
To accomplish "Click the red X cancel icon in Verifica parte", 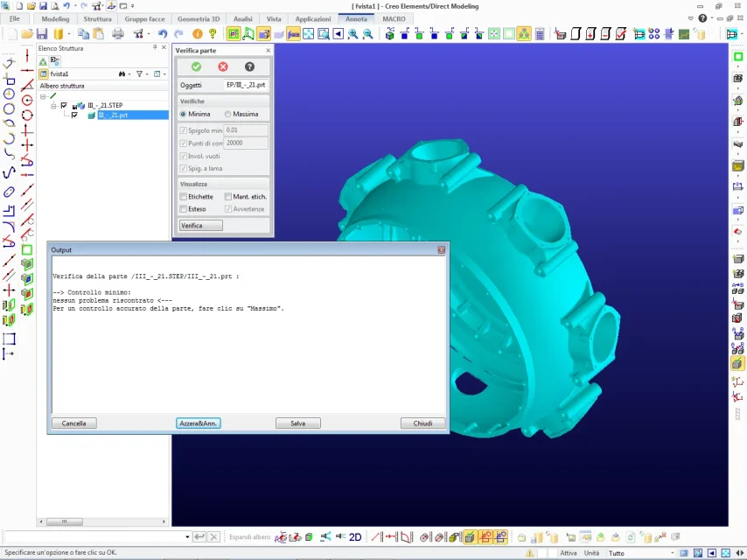I will coord(222,66).
